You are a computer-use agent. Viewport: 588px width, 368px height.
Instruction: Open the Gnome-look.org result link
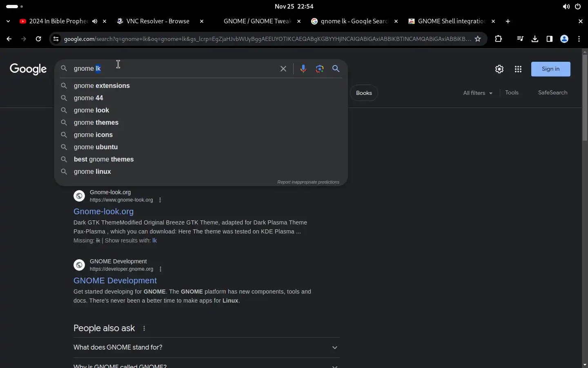pos(104,211)
